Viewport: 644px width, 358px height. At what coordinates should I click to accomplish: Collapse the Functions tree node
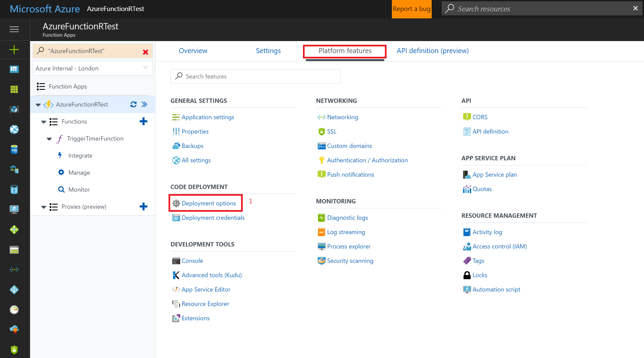(x=43, y=122)
